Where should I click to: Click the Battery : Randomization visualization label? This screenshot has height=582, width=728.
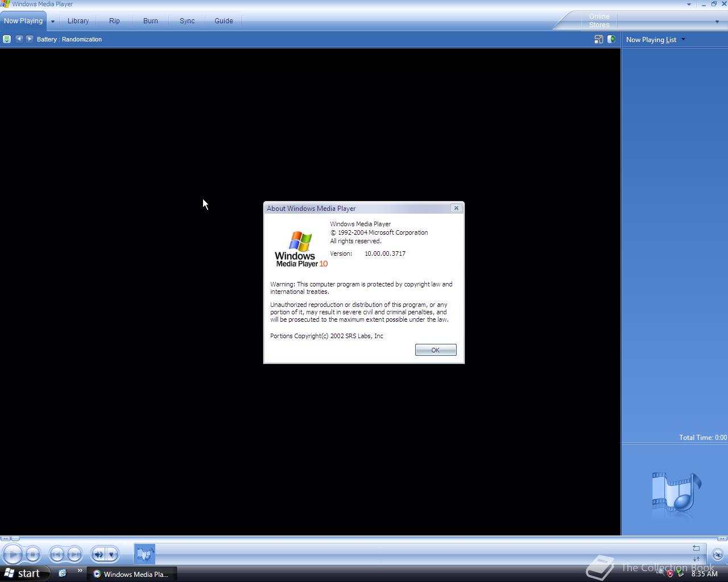click(69, 39)
